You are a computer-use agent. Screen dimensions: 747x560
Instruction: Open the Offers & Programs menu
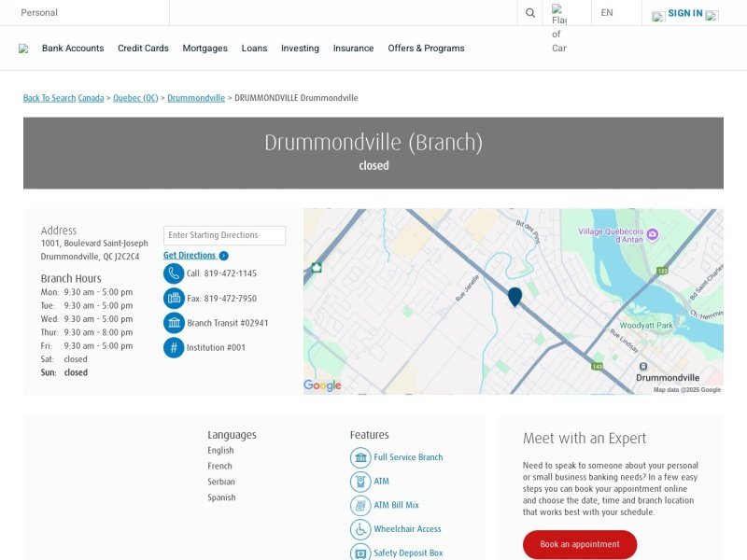[426, 49]
